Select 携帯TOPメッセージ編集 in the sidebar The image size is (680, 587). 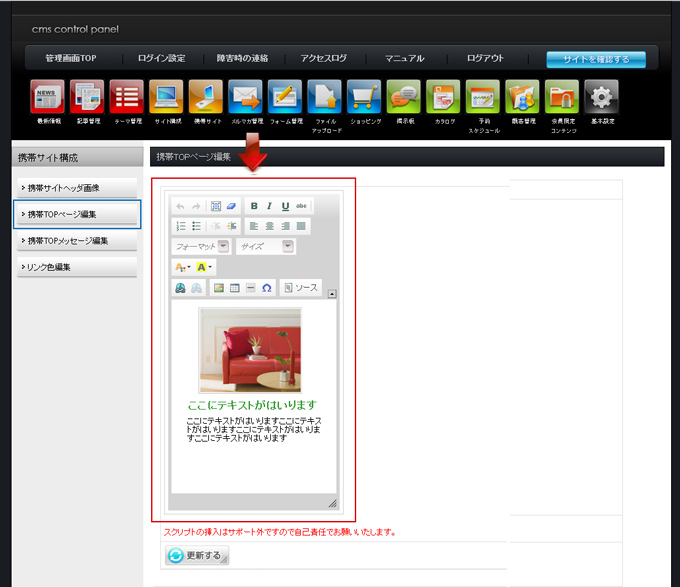[x=77, y=241]
